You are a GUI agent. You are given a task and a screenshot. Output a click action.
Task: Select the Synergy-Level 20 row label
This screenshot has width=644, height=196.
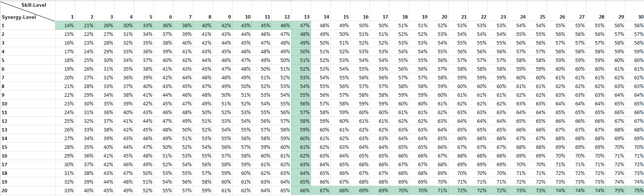click(x=5, y=191)
